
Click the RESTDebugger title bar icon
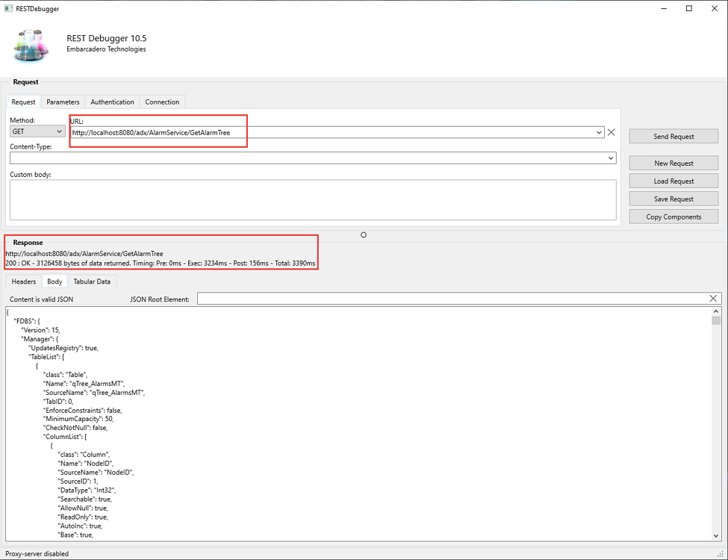[7, 8]
